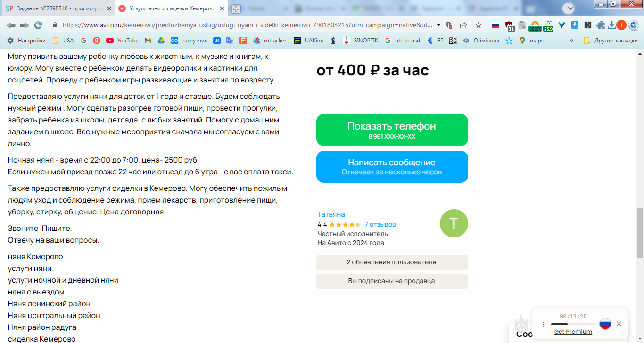644x343 pixels.
Task: Open the SINOPTIK bookmark
Action: point(361,41)
